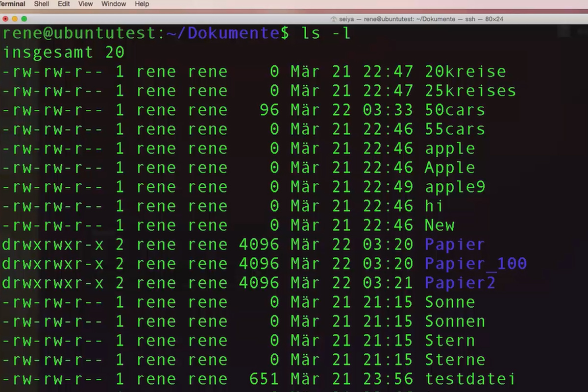Click the time '23:56' in testdatei row

click(x=389, y=379)
